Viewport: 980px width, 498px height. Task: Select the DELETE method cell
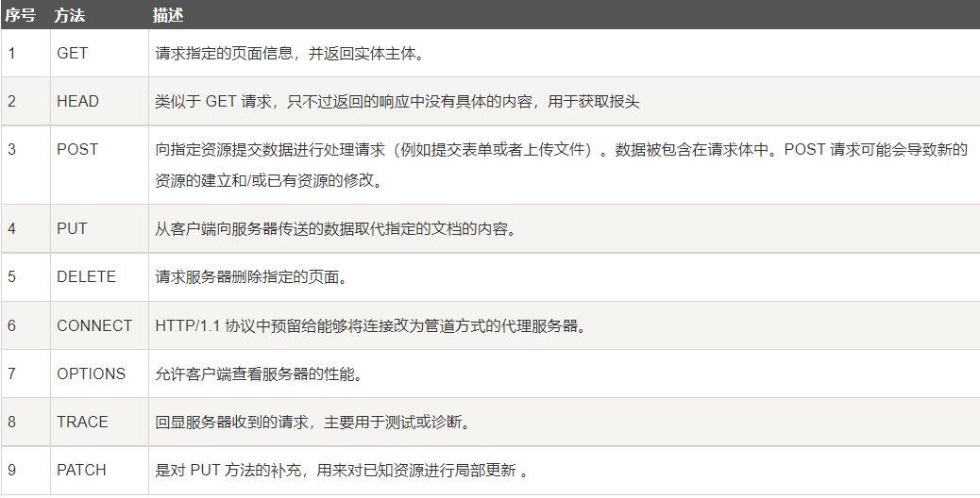point(99,276)
